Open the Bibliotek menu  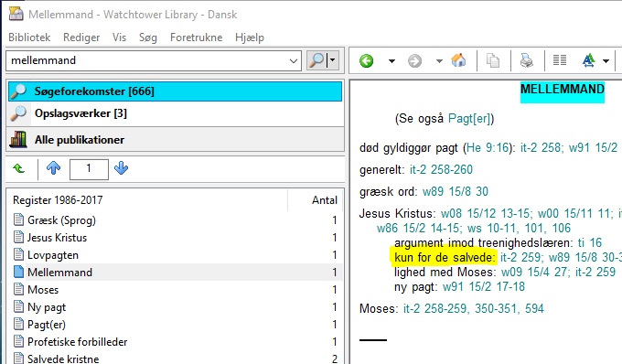point(29,37)
